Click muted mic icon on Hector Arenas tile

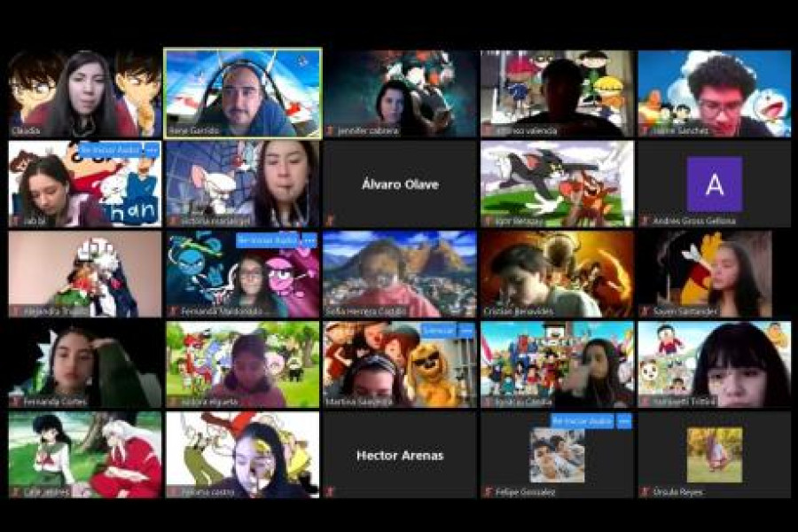pyautogui.click(x=331, y=491)
